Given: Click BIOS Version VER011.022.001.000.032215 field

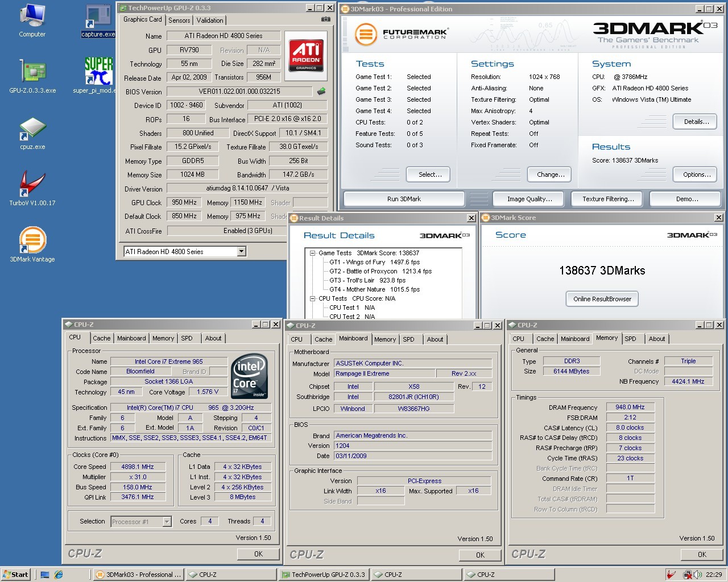Looking at the screenshot, I should (239, 91).
